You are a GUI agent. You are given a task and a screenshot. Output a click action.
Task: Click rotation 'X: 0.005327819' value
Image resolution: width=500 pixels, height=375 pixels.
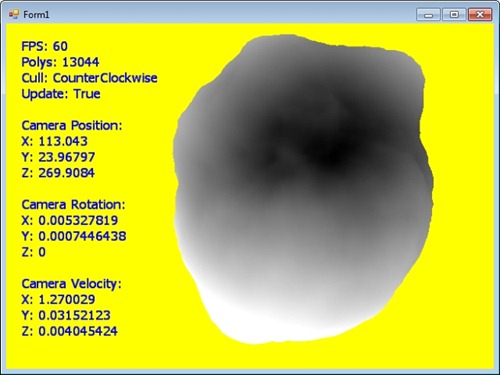(70, 220)
